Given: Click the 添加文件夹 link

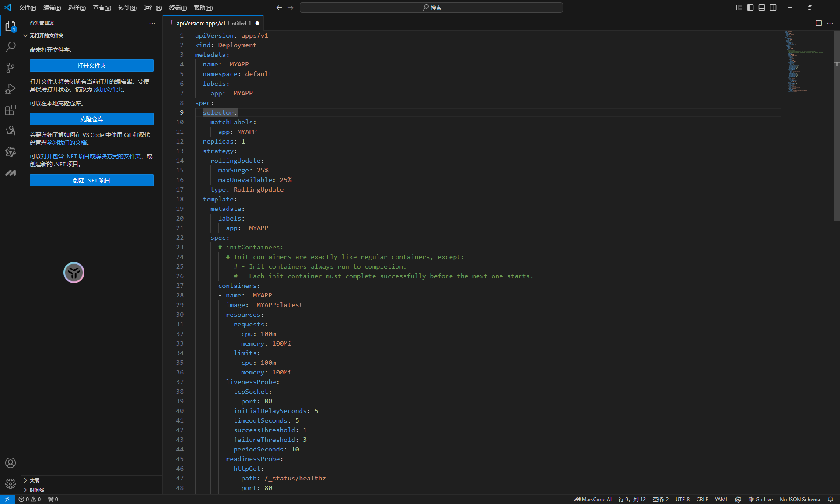Looking at the screenshot, I should coord(108,89).
